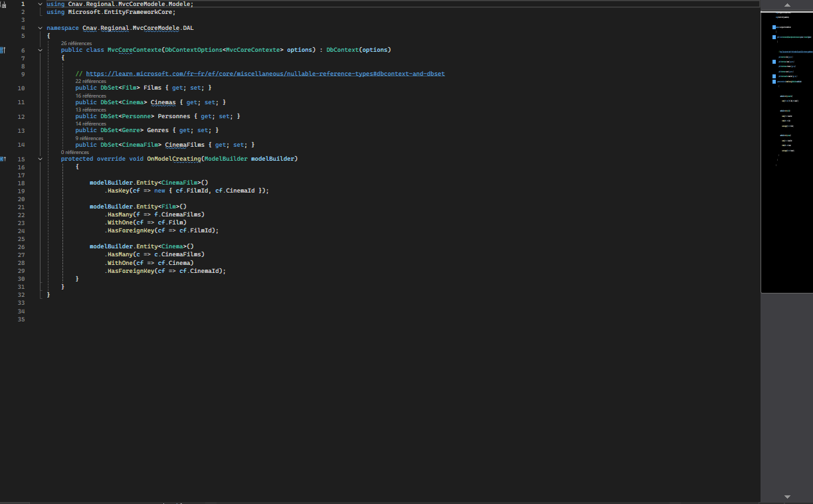This screenshot has height=504, width=813.
Task: Collapse the MvcCoreContexte class body
Action: [39, 49]
